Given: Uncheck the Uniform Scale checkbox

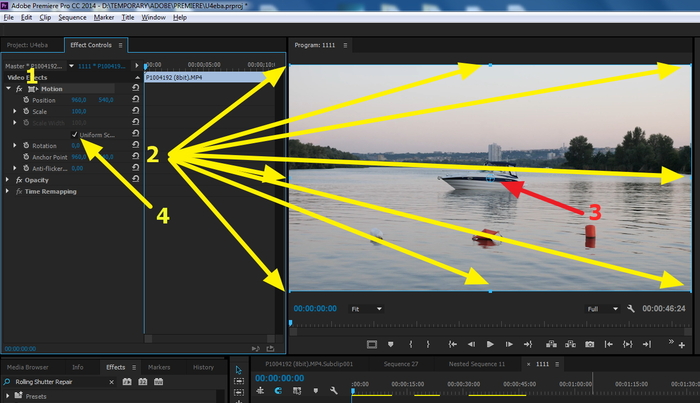Looking at the screenshot, I should point(75,135).
